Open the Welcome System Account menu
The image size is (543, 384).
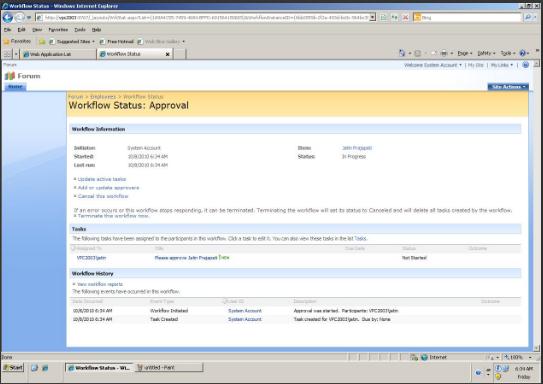[x=433, y=65]
